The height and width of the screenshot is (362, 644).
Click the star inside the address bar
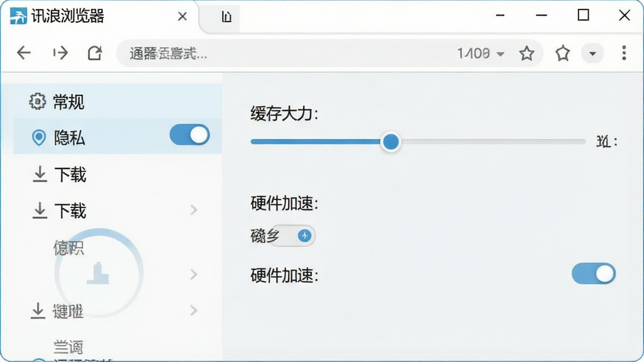coord(526,53)
